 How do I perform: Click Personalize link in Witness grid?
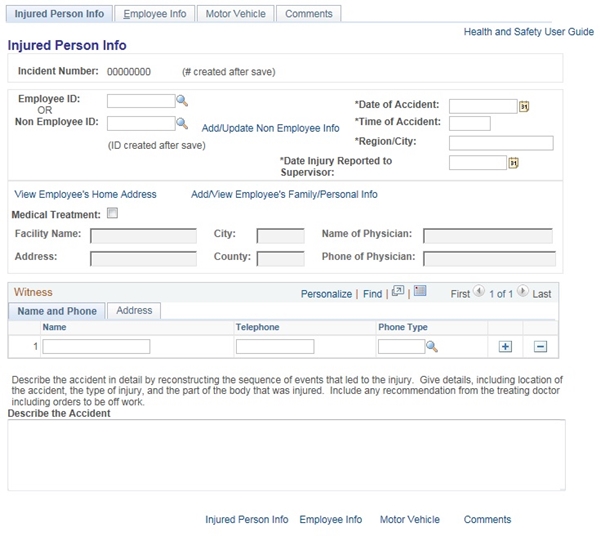coord(326,294)
